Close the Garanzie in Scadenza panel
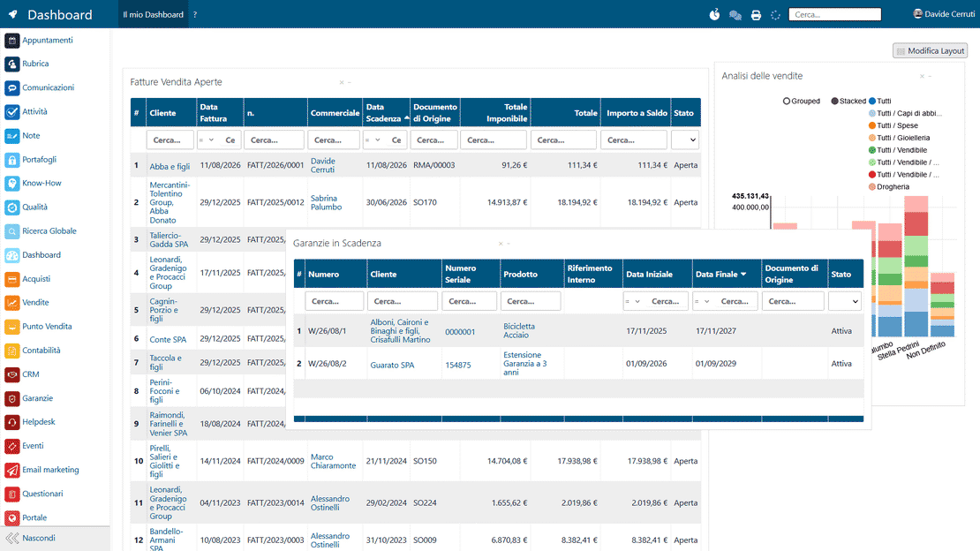This screenshot has height=551, width=980. pos(501,244)
